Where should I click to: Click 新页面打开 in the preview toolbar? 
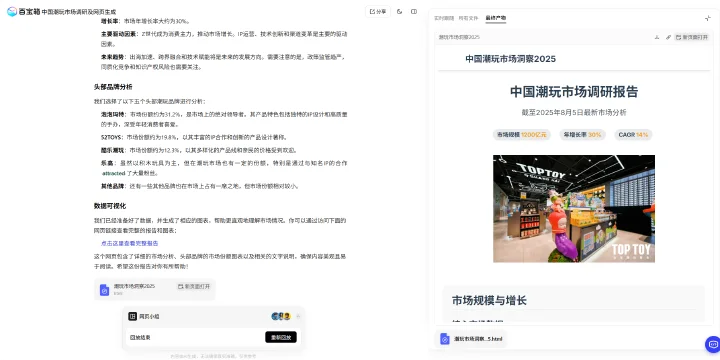tap(692, 37)
